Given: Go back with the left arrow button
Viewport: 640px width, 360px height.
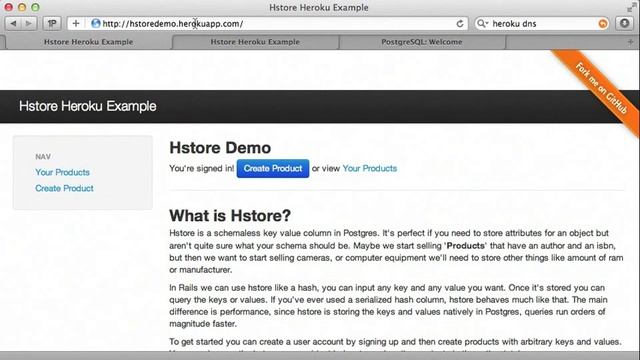Looking at the screenshot, I should [13, 24].
